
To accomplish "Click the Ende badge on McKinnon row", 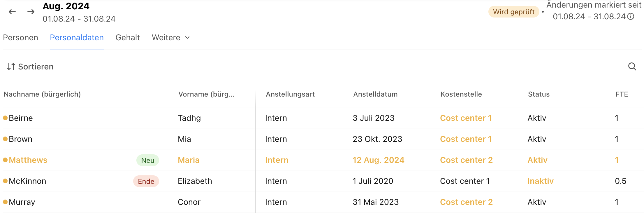I will [x=146, y=181].
